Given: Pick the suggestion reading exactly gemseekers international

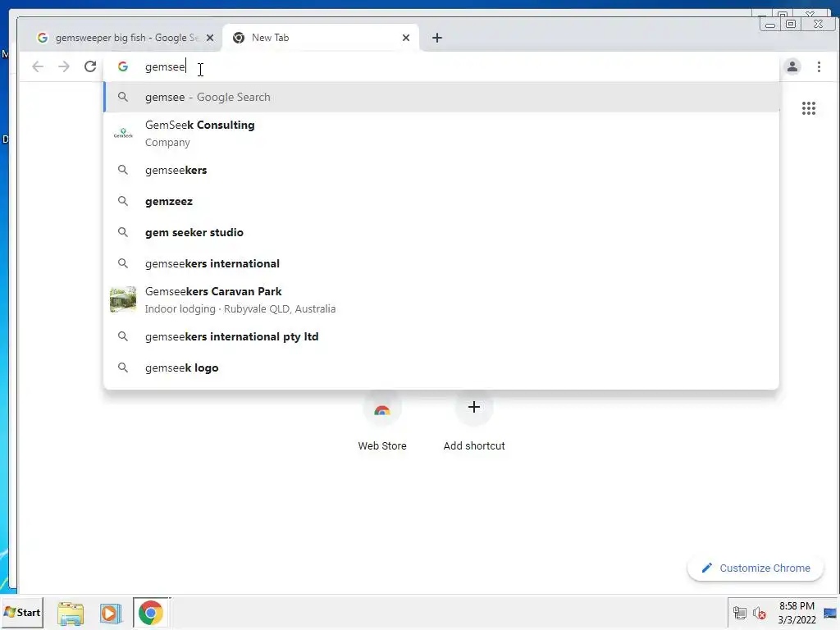Looking at the screenshot, I should (441, 263).
